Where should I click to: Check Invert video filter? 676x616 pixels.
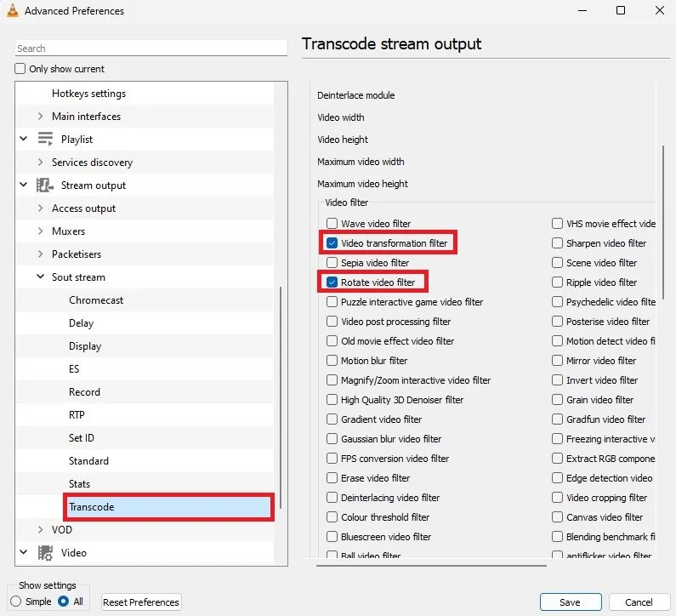click(x=558, y=380)
